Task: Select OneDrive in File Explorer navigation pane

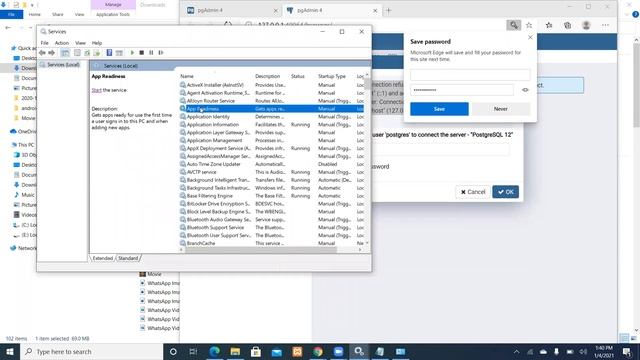Action: pyautogui.click(x=24, y=131)
